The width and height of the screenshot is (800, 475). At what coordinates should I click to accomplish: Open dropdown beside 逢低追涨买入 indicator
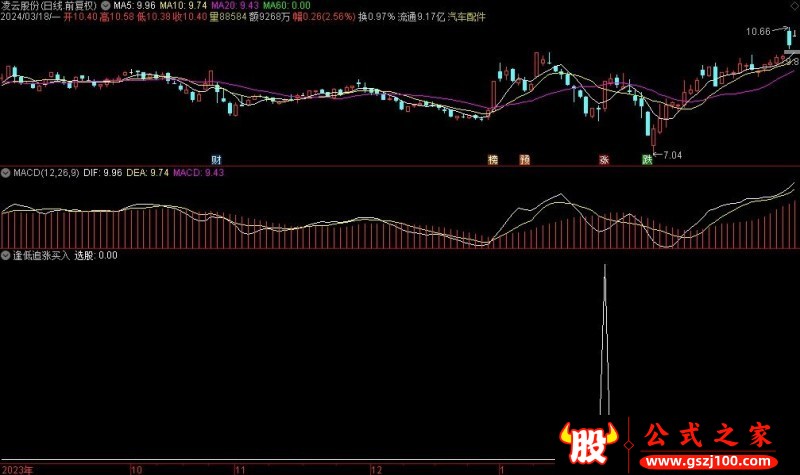6,256
